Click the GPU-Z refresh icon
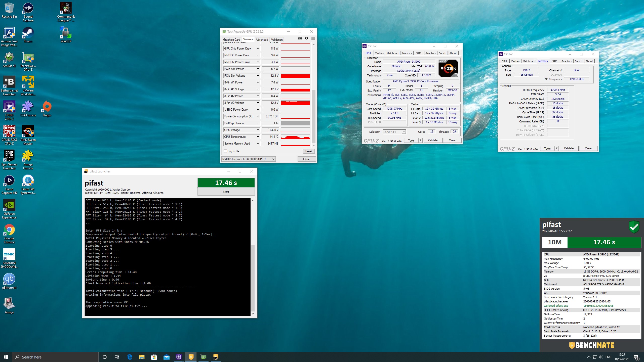The width and height of the screenshot is (644, 362). click(x=306, y=38)
